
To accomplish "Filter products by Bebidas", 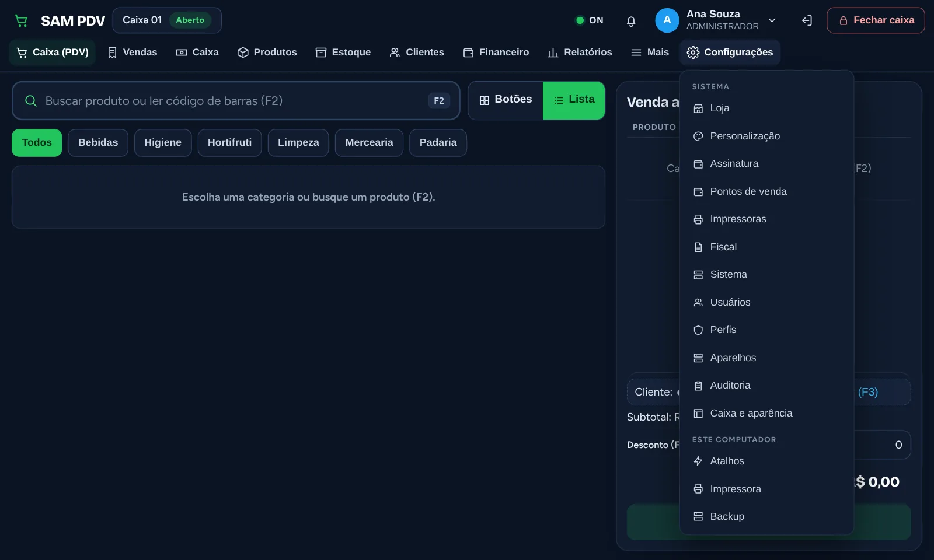I will (98, 143).
